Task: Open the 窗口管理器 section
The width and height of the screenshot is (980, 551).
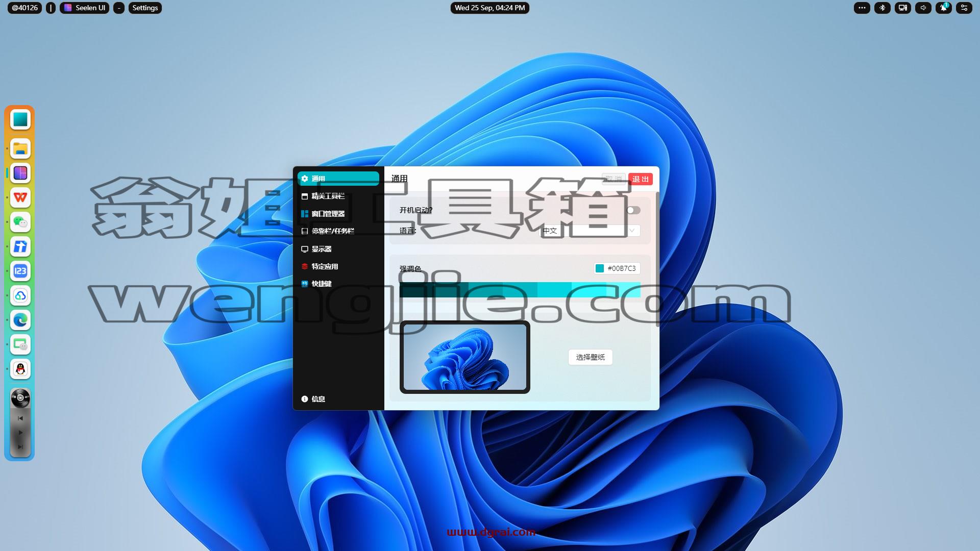Action: click(338, 214)
